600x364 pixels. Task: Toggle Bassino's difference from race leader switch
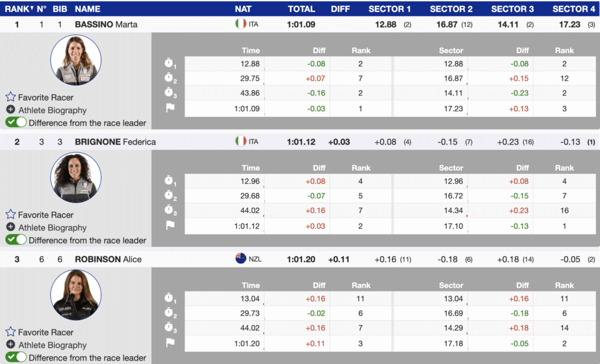point(16,122)
